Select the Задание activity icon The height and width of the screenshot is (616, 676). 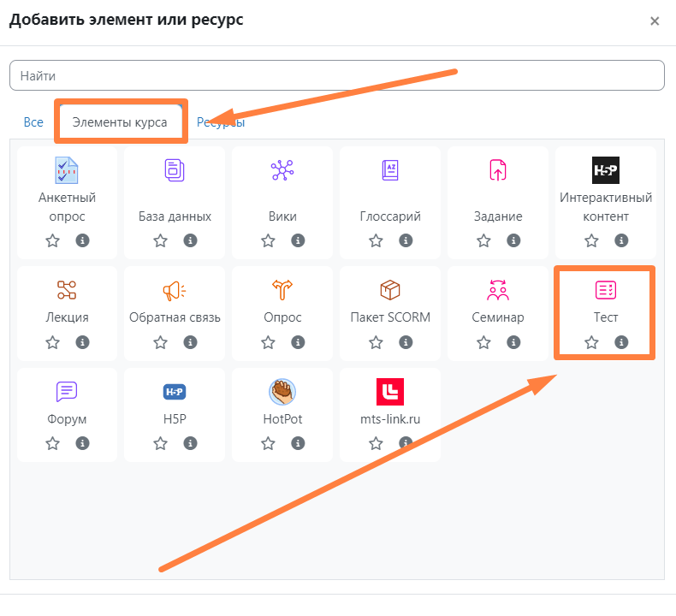point(498,170)
